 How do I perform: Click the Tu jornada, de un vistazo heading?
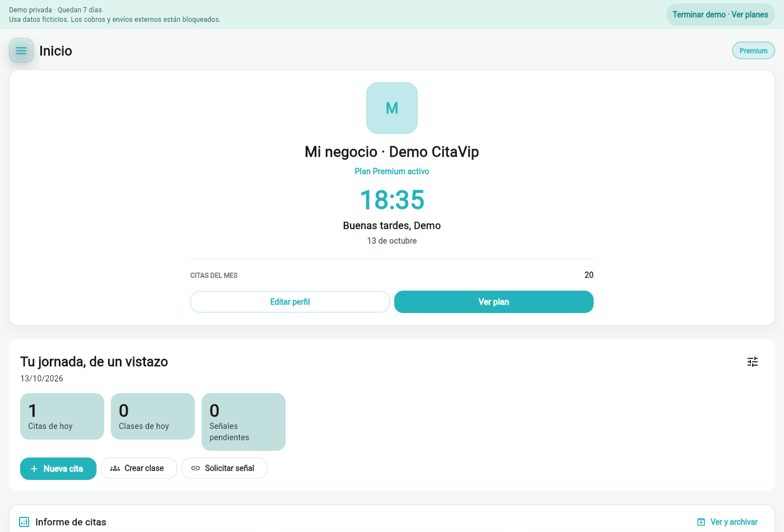pos(94,362)
